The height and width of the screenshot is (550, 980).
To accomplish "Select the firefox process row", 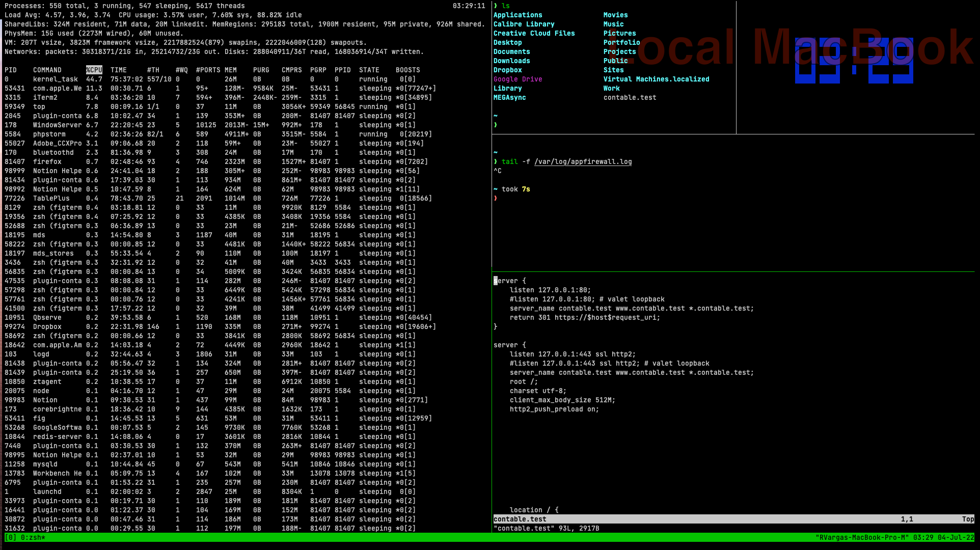I will point(216,161).
